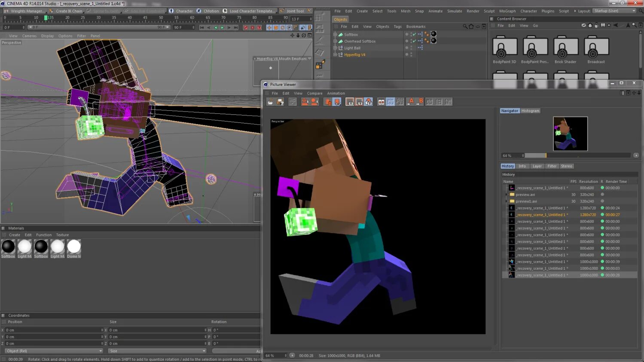This screenshot has width=644, height=362.
Task: Click Character tool in top toolbar
Action: [181, 11]
